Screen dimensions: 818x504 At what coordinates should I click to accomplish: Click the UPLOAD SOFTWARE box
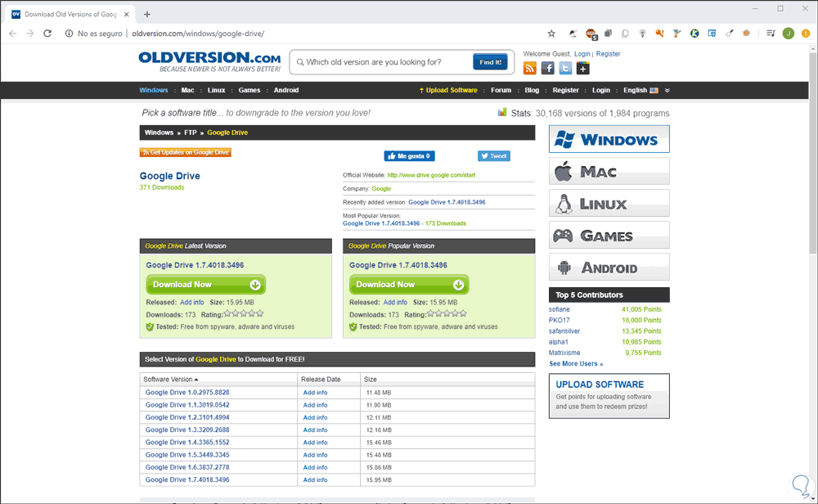coord(609,395)
